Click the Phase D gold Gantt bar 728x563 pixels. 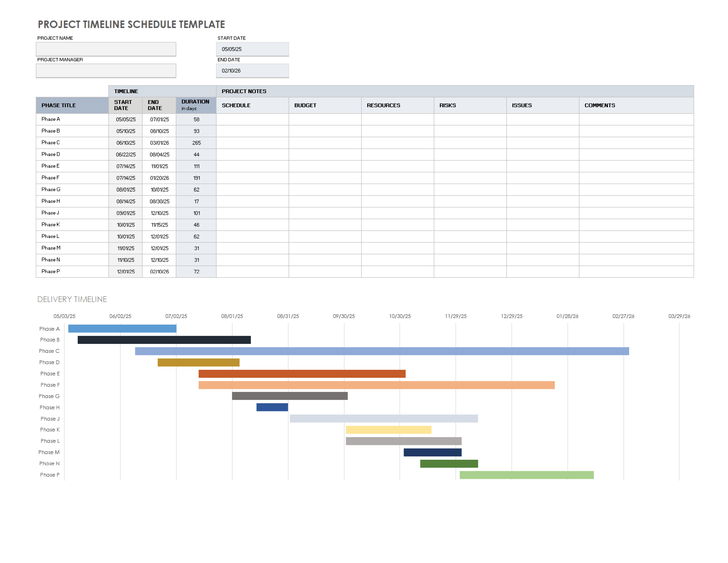(x=198, y=363)
